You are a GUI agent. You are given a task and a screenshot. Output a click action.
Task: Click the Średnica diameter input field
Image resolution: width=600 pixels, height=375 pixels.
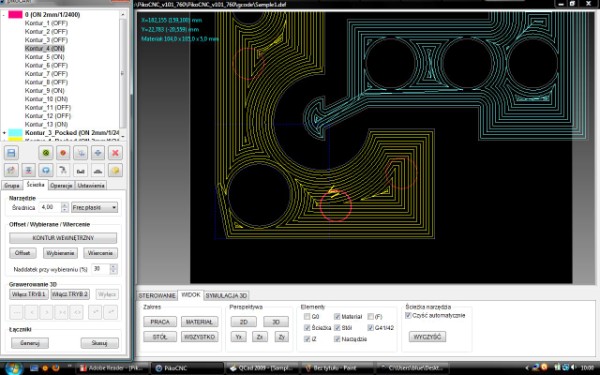51,207
